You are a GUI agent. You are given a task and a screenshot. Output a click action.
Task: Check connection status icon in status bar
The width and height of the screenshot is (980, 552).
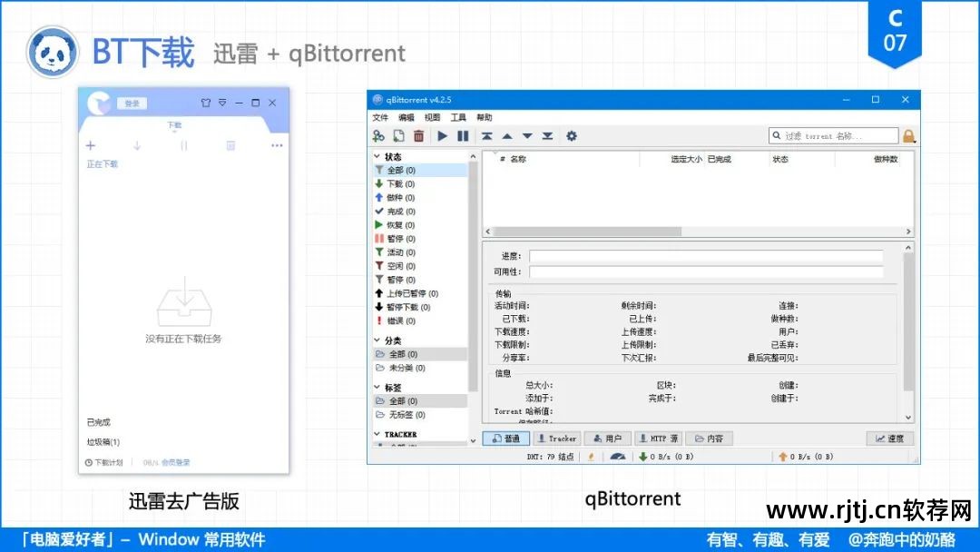(592, 457)
